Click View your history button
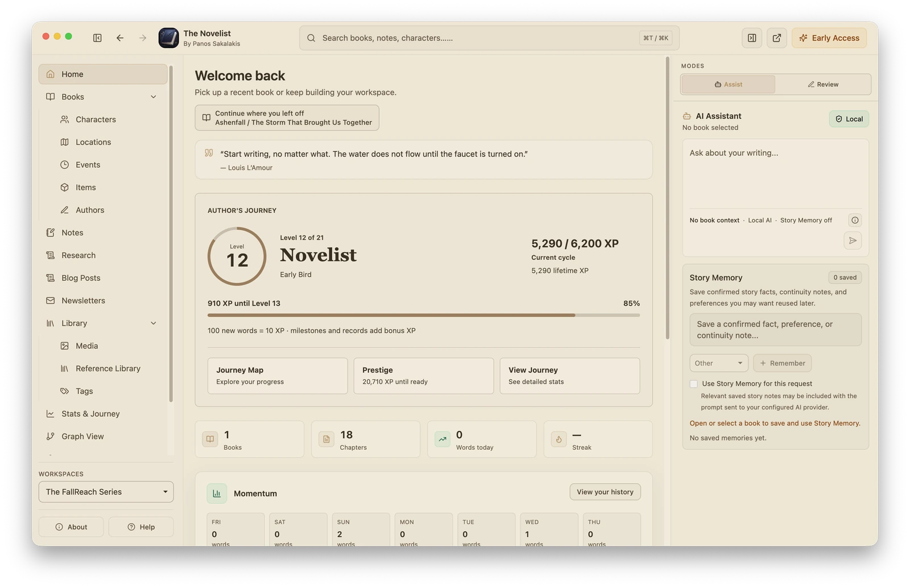Image resolution: width=910 pixels, height=588 pixels. (x=605, y=492)
